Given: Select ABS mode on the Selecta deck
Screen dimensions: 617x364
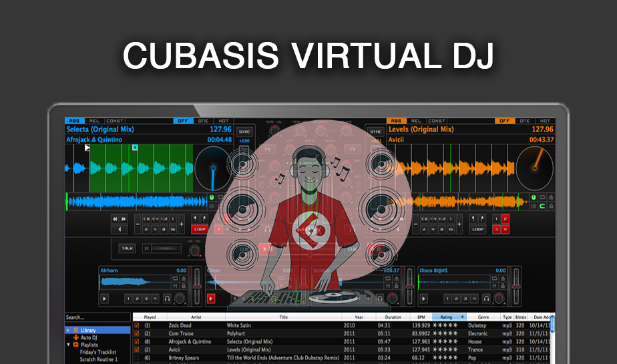Looking at the screenshot, I should (x=74, y=121).
